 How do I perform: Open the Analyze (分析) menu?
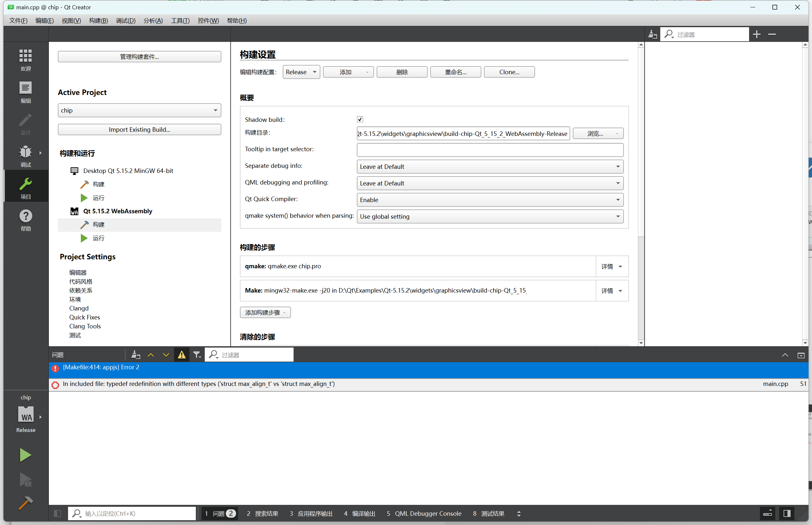pos(153,20)
